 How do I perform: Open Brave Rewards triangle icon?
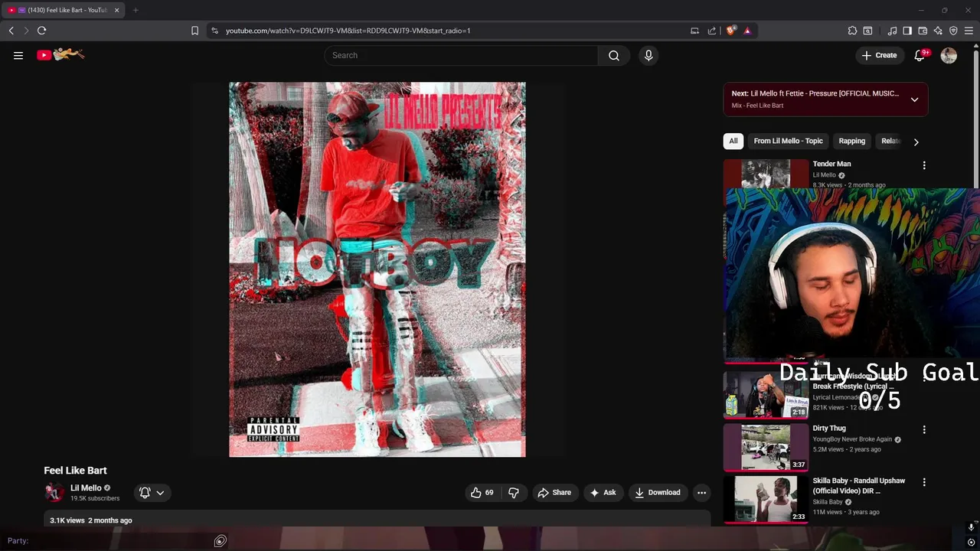click(x=747, y=31)
